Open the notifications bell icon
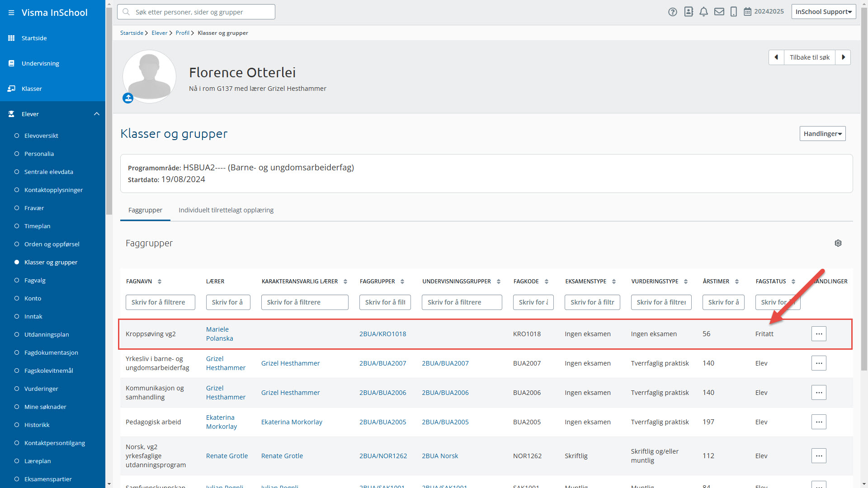 703,12
